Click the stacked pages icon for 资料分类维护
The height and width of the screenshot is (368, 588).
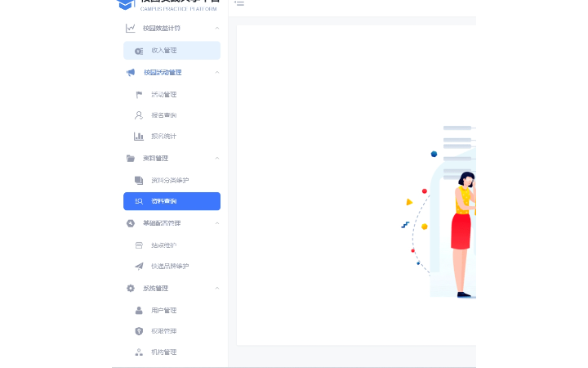139,180
